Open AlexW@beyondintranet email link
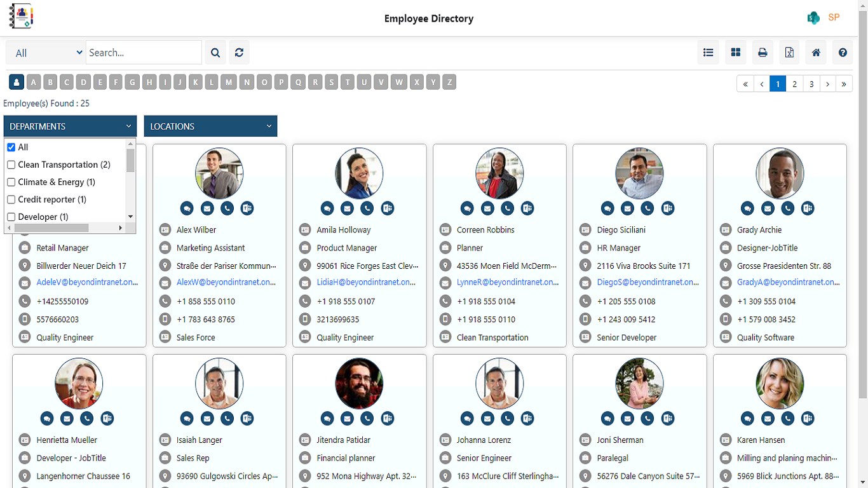 [226, 282]
